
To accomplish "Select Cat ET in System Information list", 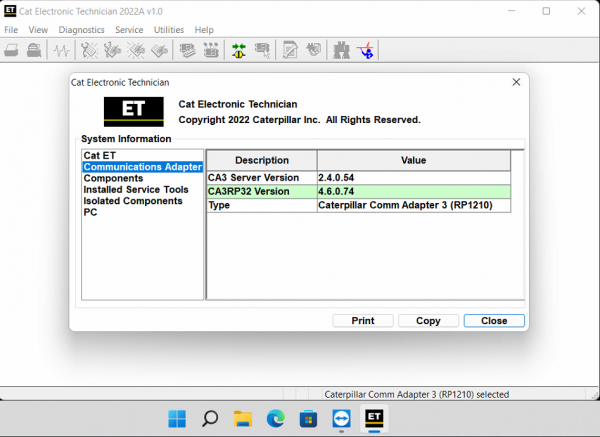I will [x=99, y=155].
